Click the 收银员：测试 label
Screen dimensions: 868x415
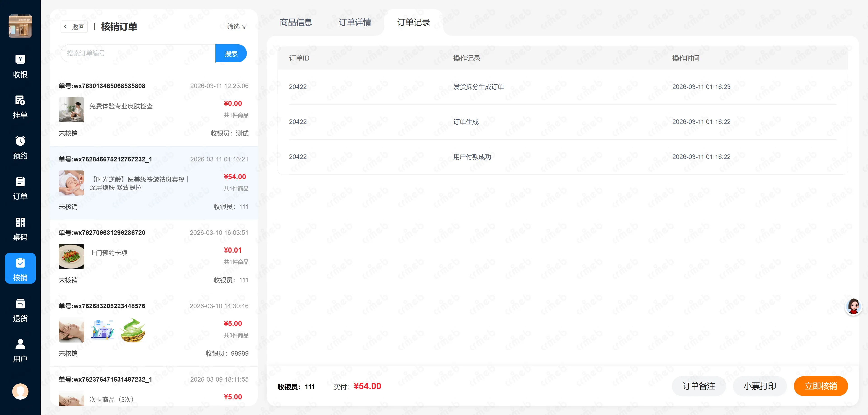[x=229, y=133]
